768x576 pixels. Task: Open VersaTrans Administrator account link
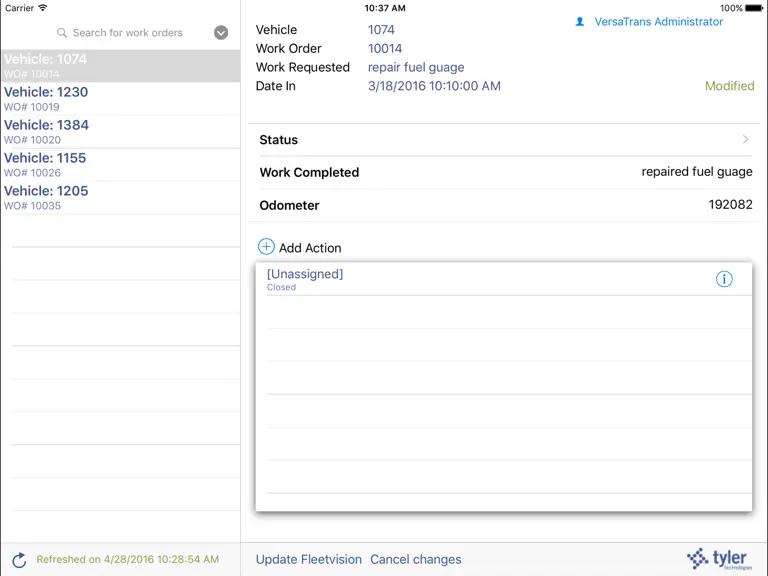658,22
